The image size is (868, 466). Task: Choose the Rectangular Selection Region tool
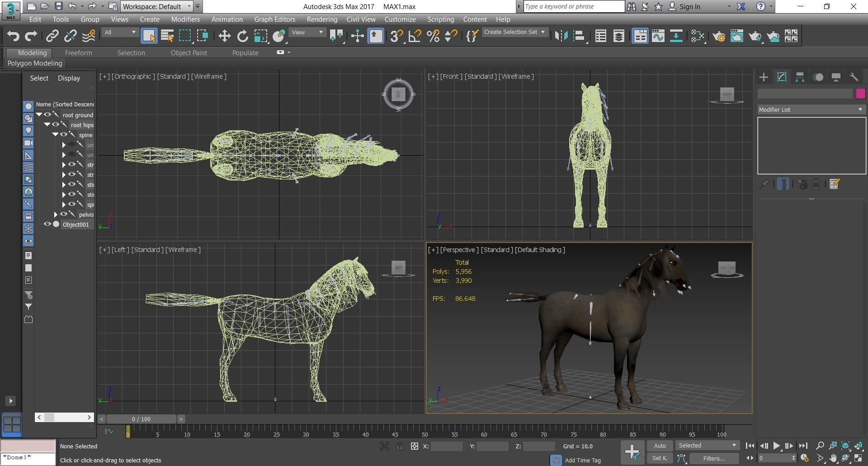(185, 36)
